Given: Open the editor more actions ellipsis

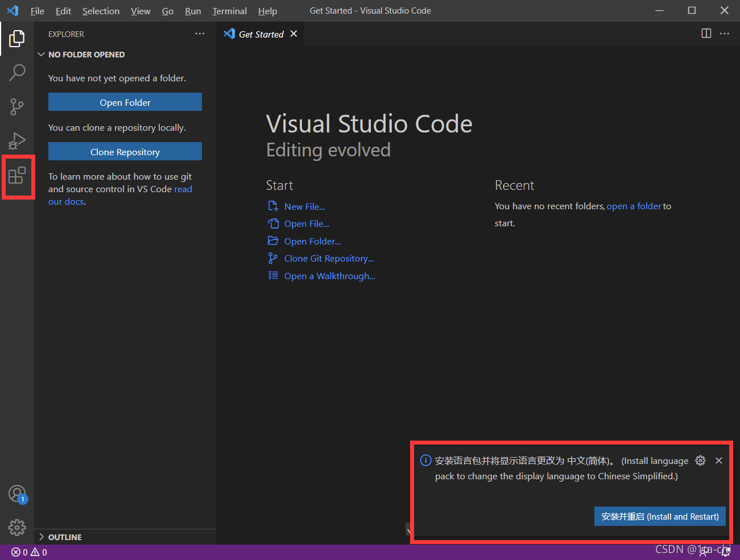Looking at the screenshot, I should 725,34.
